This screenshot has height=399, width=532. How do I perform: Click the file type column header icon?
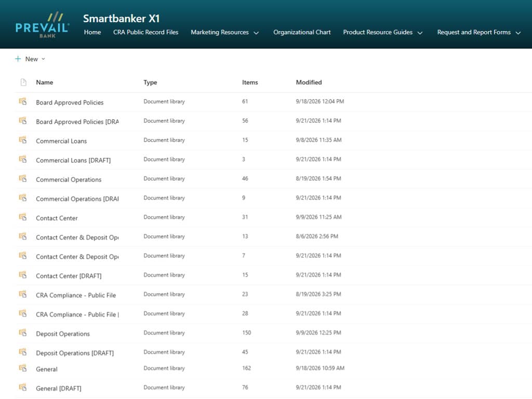coord(23,82)
